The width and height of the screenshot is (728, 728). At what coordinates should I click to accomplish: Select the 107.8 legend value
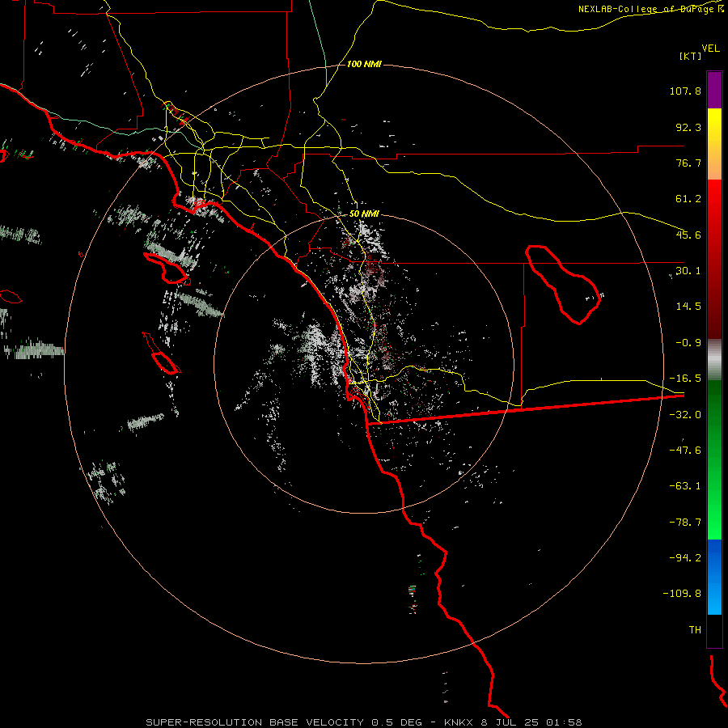click(685, 91)
